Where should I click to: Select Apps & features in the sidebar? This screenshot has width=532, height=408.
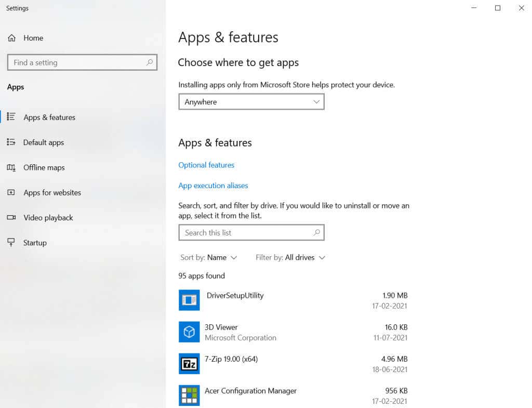[49, 117]
